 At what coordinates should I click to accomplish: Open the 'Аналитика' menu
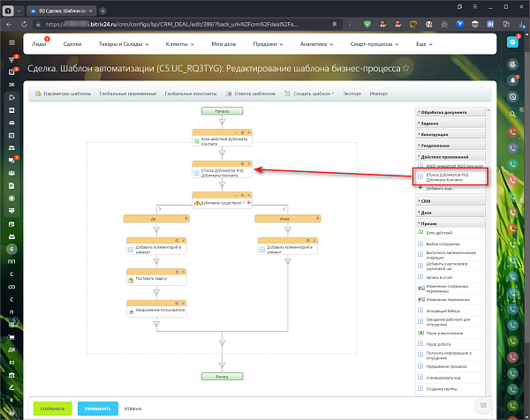coord(316,44)
